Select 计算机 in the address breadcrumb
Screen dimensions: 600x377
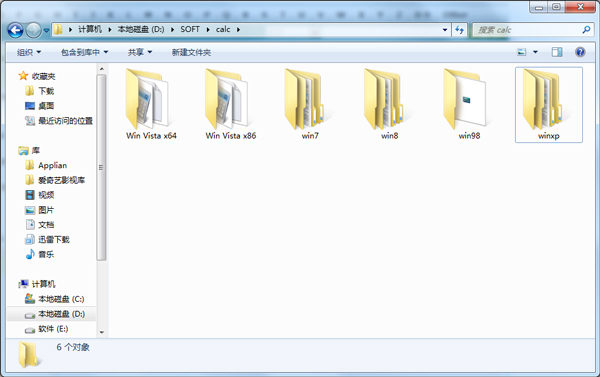90,29
